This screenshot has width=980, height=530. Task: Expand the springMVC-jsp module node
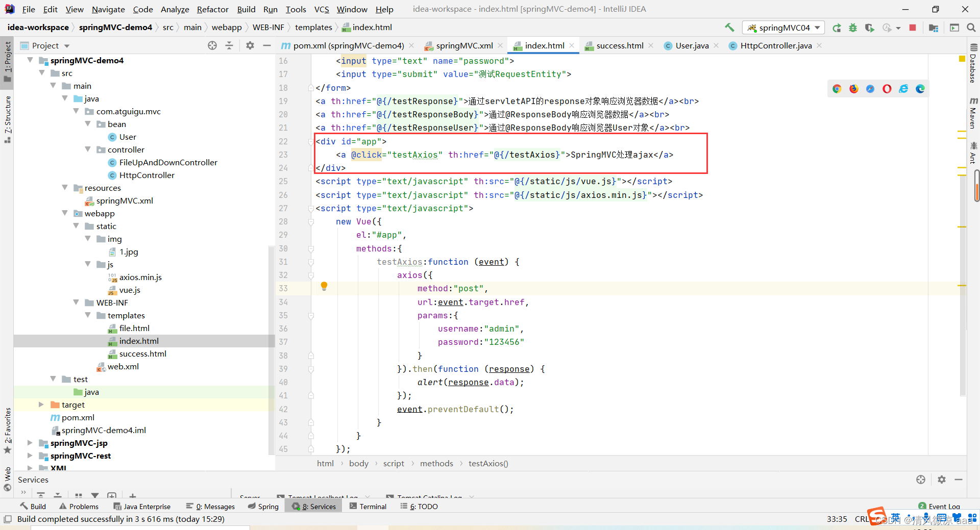(30, 443)
